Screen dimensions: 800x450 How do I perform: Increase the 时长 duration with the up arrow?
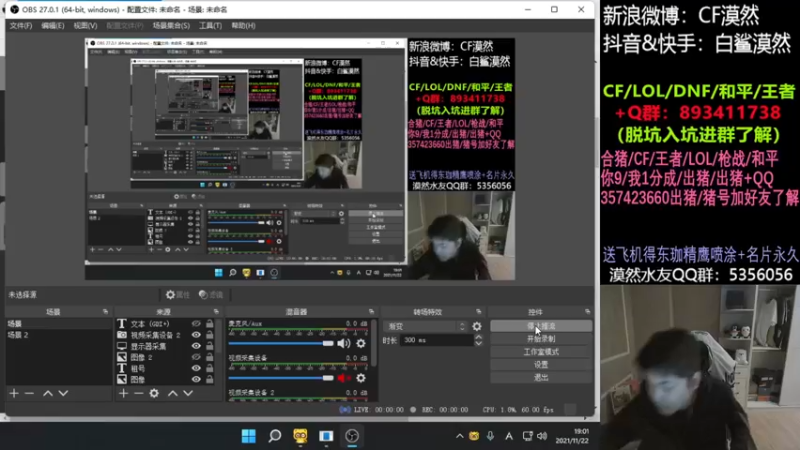pyautogui.click(x=478, y=337)
